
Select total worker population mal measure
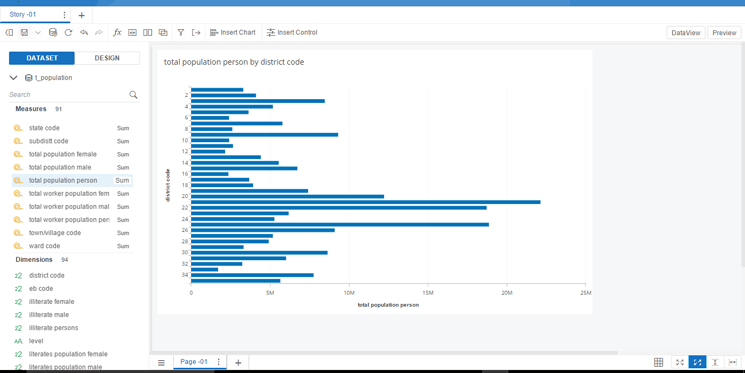[69, 207]
